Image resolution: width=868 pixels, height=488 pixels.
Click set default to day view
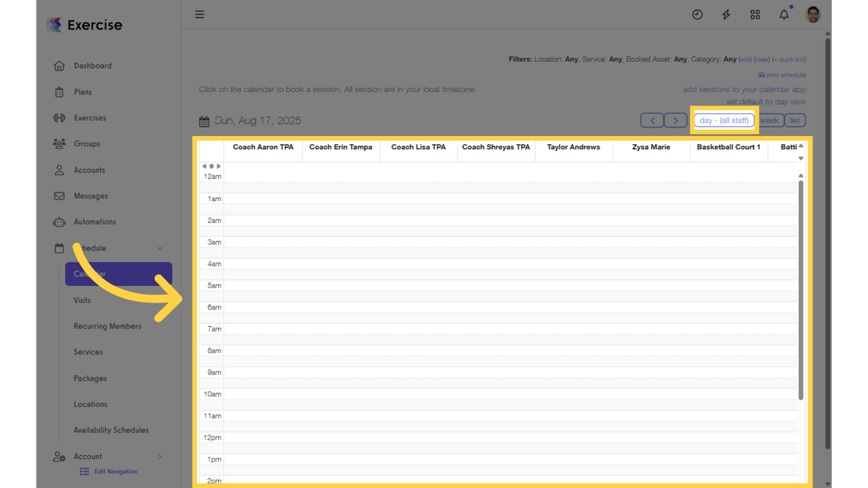point(766,102)
